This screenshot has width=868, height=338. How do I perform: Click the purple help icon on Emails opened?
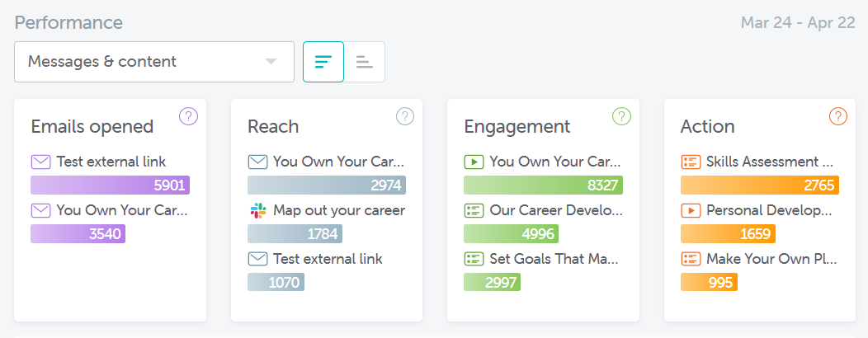(189, 116)
